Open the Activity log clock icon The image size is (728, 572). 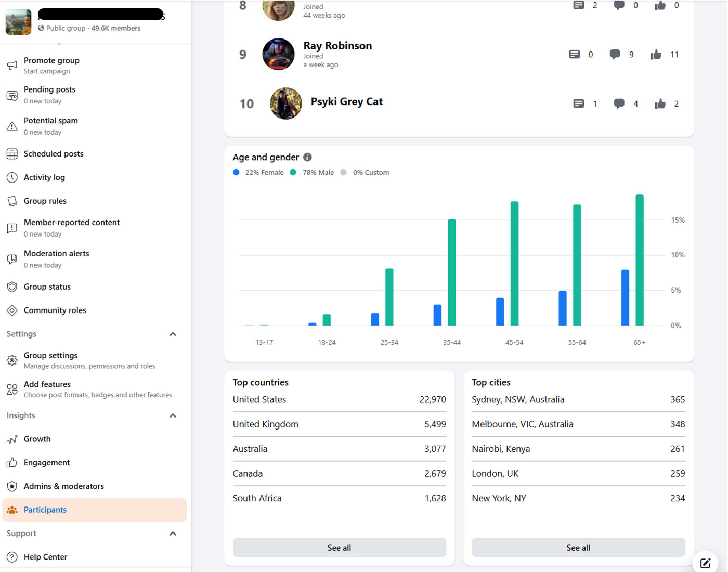(x=12, y=177)
